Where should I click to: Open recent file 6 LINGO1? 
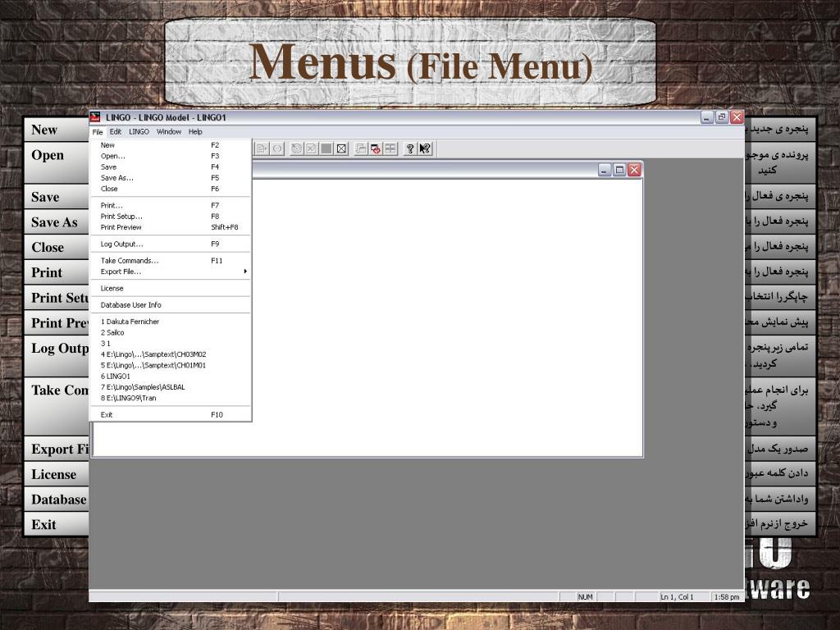coord(171,376)
